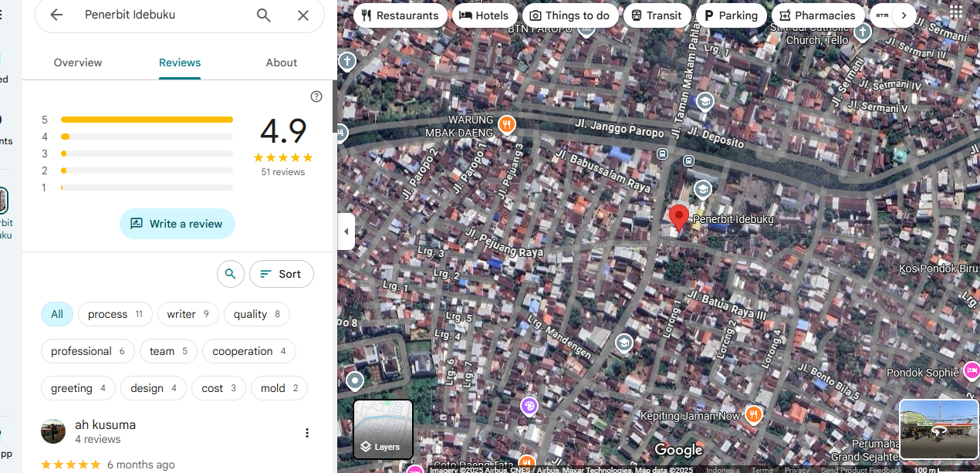Image resolution: width=980 pixels, height=473 pixels.
Task: Open the Layers map type thumbnail
Action: tap(384, 429)
